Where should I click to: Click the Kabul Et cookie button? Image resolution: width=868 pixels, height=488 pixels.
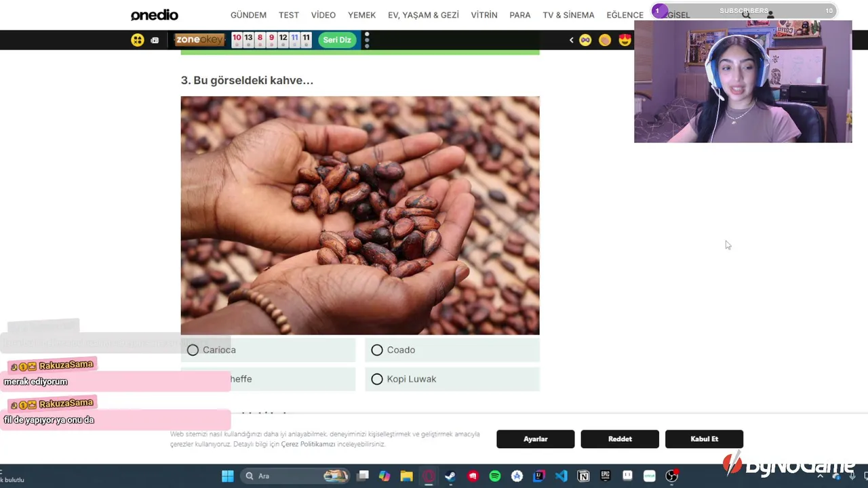tap(704, 439)
